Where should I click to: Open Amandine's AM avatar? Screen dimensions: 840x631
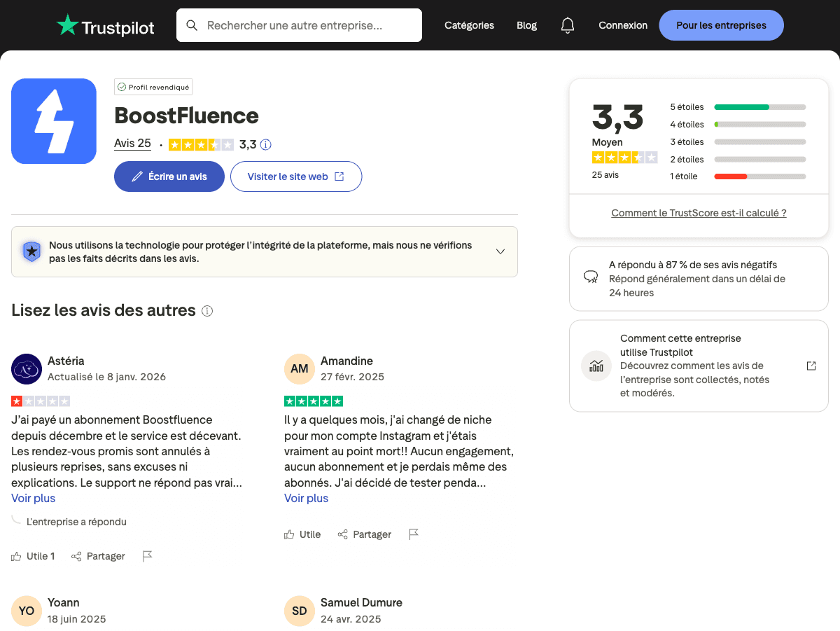[300, 369]
